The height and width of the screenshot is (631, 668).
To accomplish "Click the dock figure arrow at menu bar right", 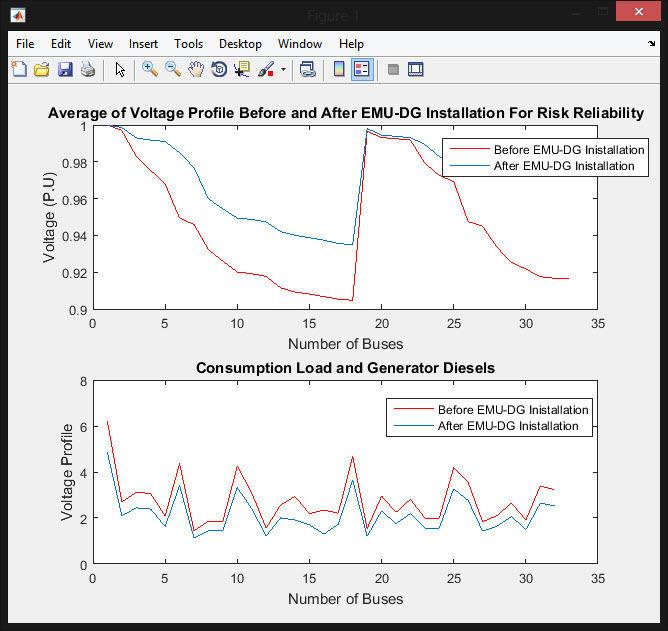I will (x=651, y=43).
